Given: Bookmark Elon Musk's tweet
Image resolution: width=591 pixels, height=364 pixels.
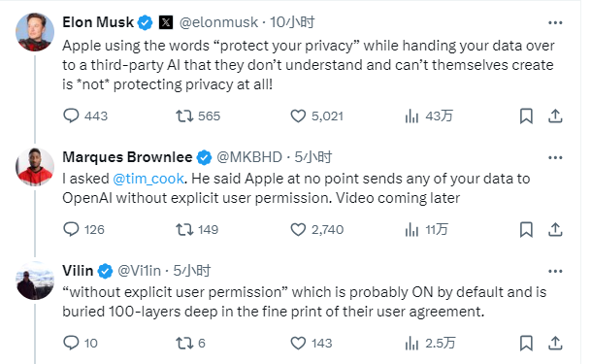Looking at the screenshot, I should tap(526, 116).
